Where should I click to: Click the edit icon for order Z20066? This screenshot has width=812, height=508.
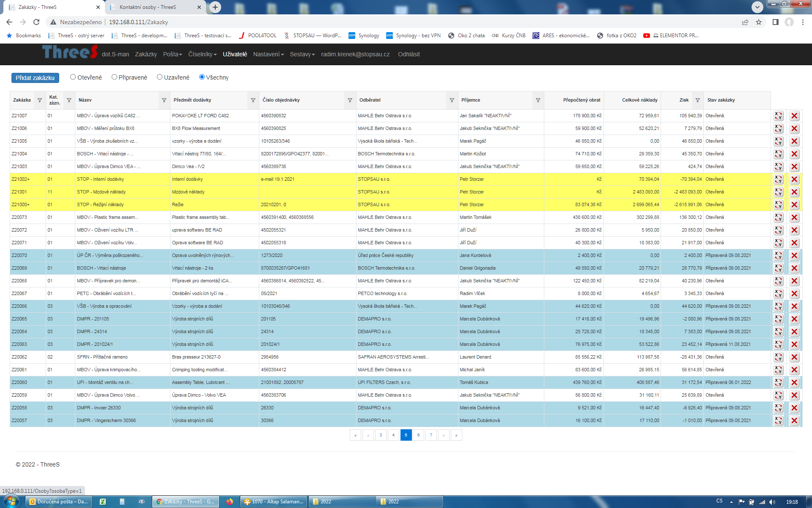pos(779,306)
